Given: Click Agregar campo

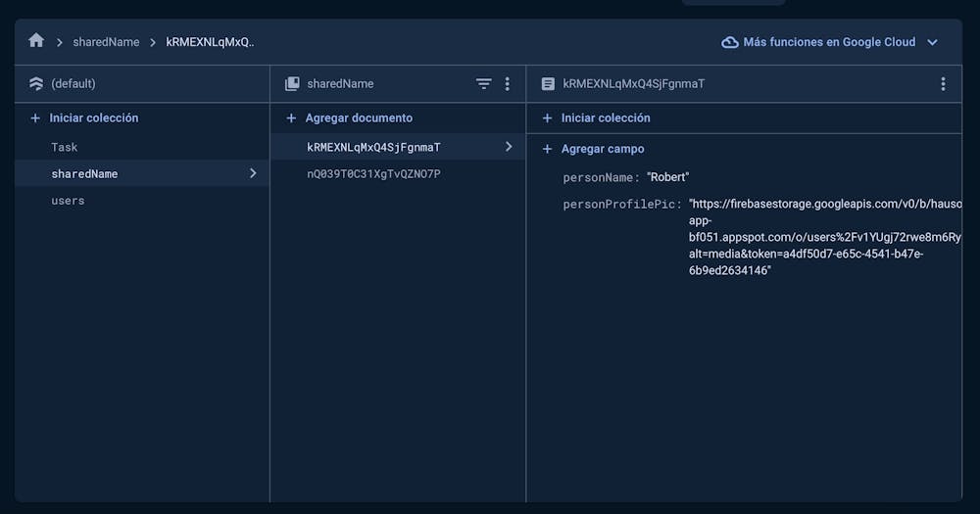Looking at the screenshot, I should tap(602, 149).
